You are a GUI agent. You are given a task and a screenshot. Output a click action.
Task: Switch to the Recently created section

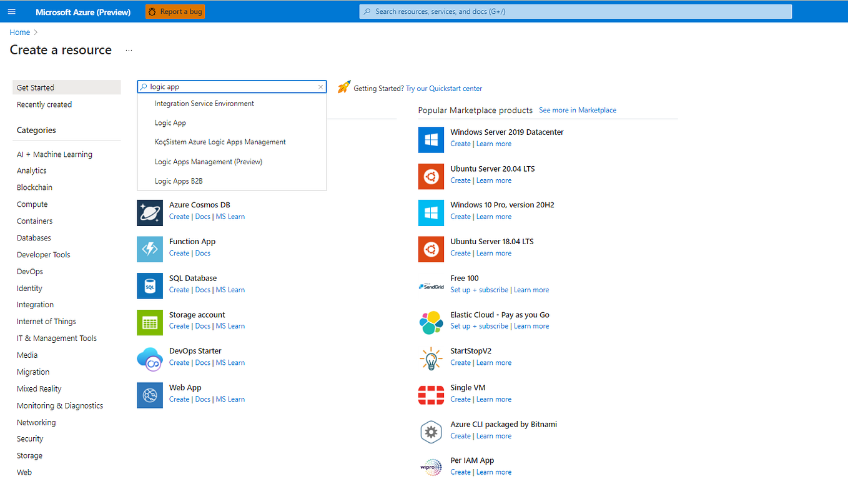pos(44,104)
